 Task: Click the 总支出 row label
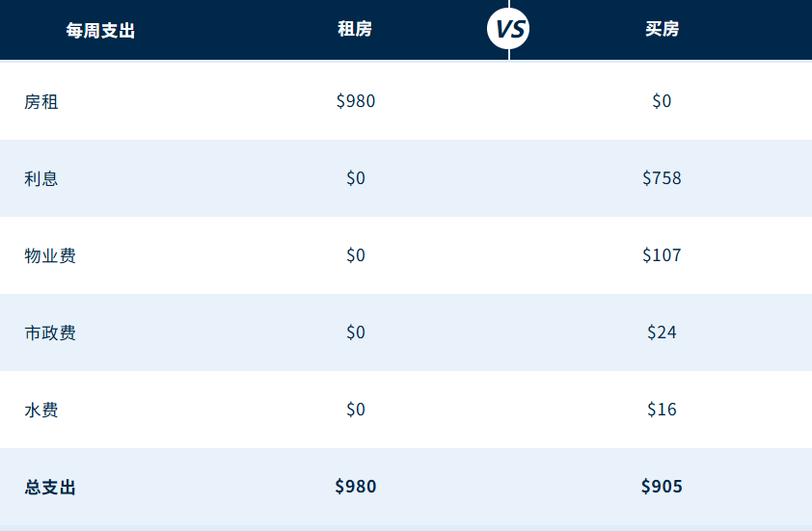[50, 487]
